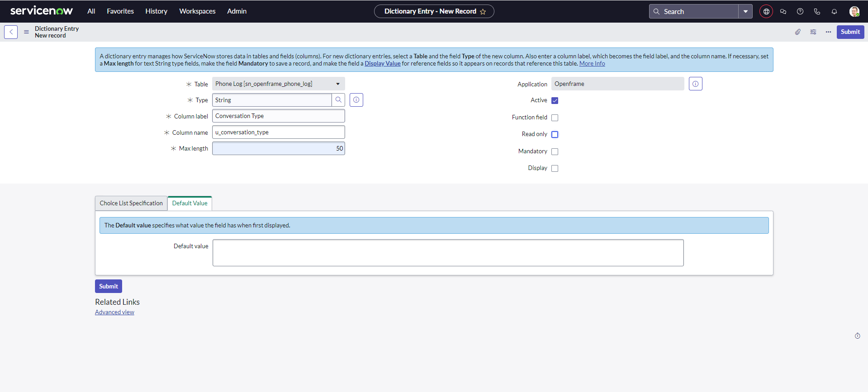Open the personalize form settings icon

[813, 32]
